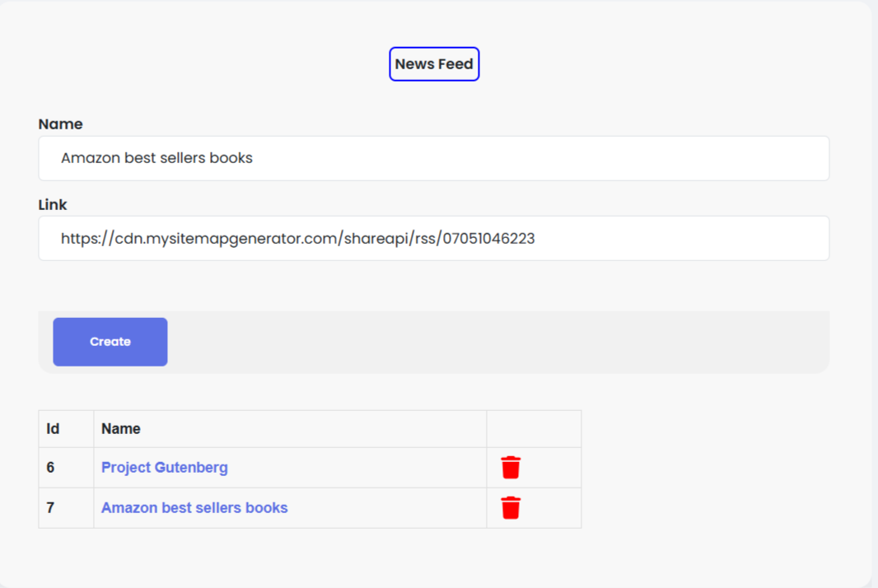The width and height of the screenshot is (878, 588).
Task: Open the Amazon best sellers books table link
Action: [194, 508]
